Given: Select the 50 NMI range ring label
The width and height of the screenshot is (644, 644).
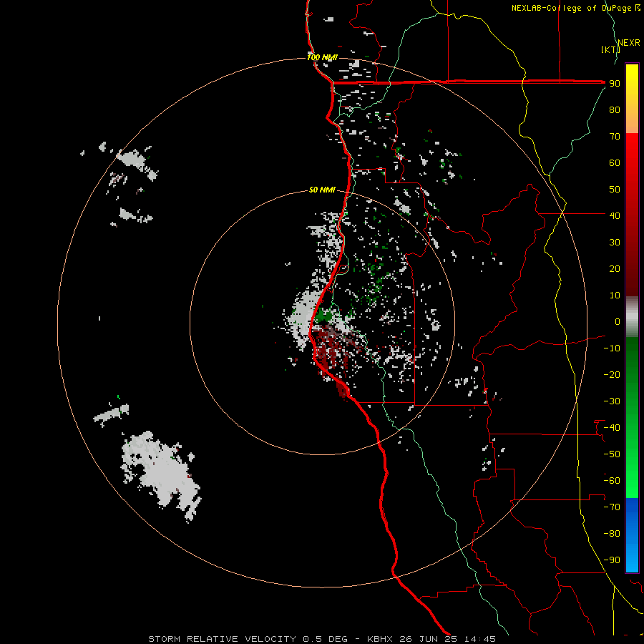Looking at the screenshot, I should tap(322, 190).
